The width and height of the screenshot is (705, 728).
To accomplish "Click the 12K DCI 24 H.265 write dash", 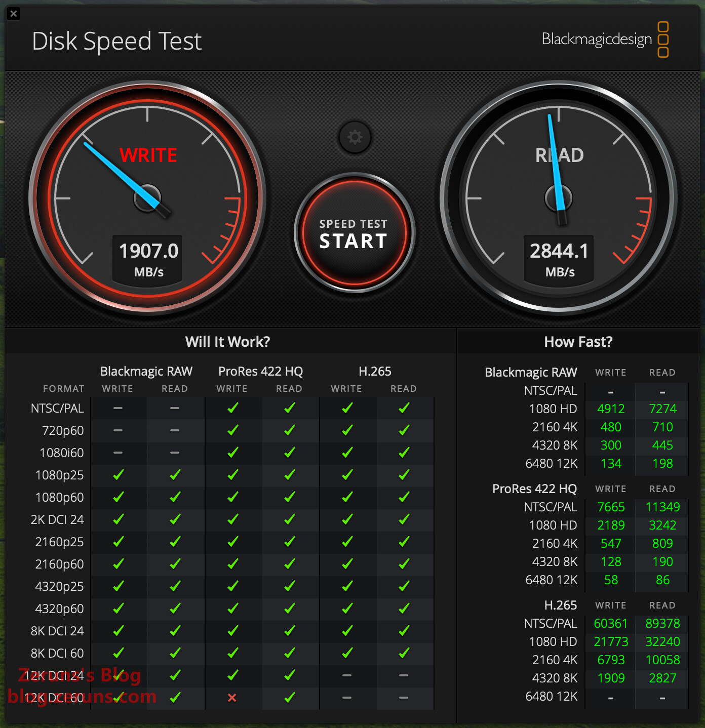I will [x=347, y=675].
